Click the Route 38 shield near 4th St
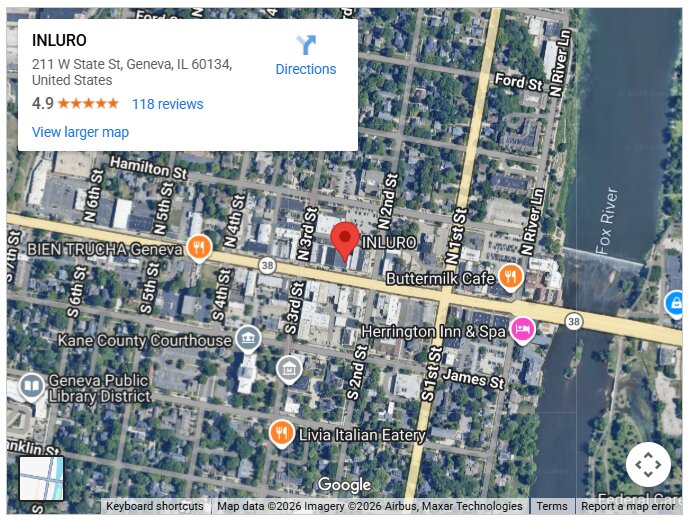This screenshot has width=688, height=521. pos(267,265)
